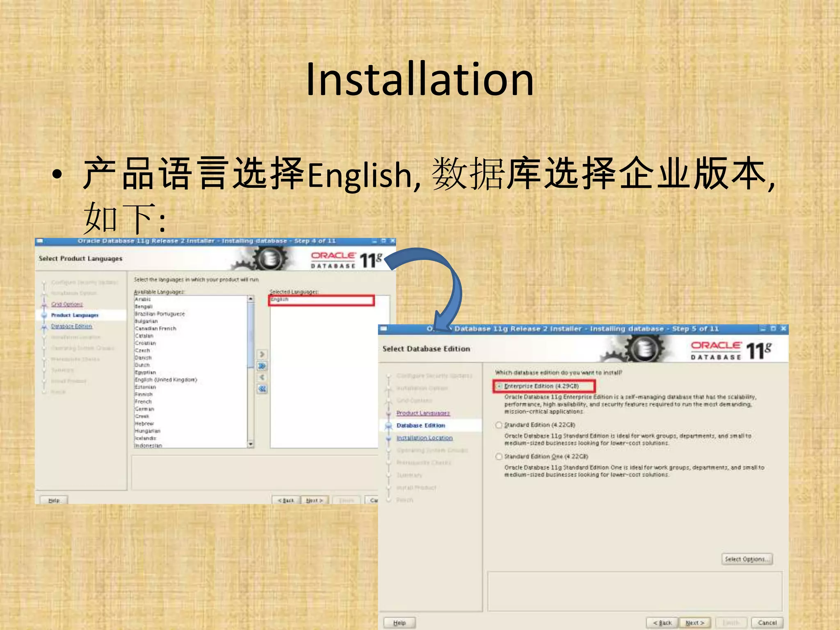Select Canadian French in Available Languages
This screenshot has height=630, width=840.
155,329
